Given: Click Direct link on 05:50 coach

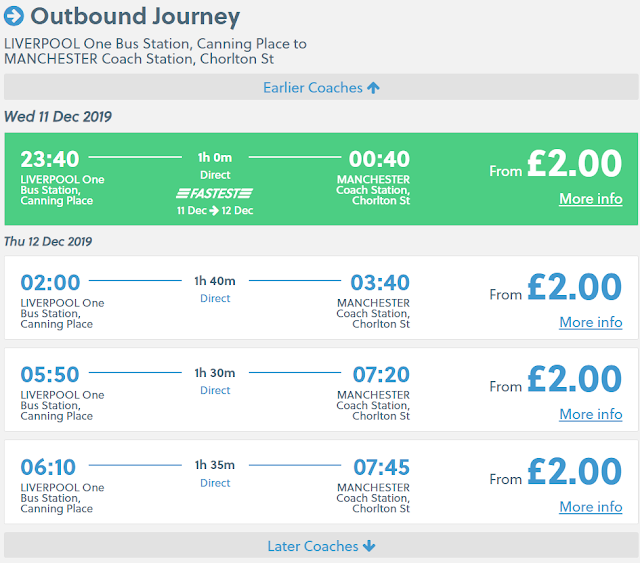Looking at the screenshot, I should click(x=215, y=390).
